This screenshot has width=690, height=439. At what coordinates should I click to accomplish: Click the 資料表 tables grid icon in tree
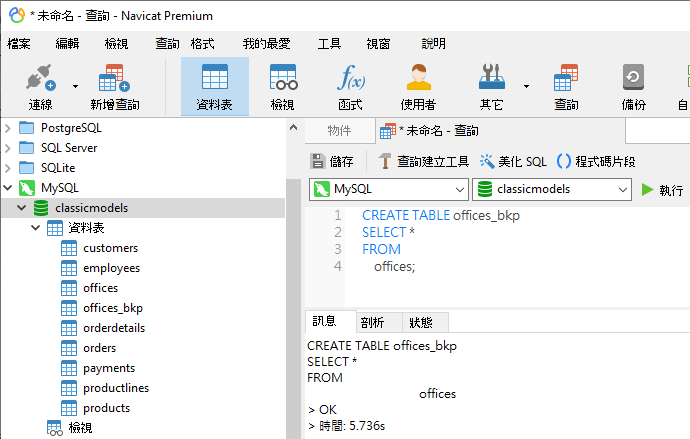[x=55, y=228]
